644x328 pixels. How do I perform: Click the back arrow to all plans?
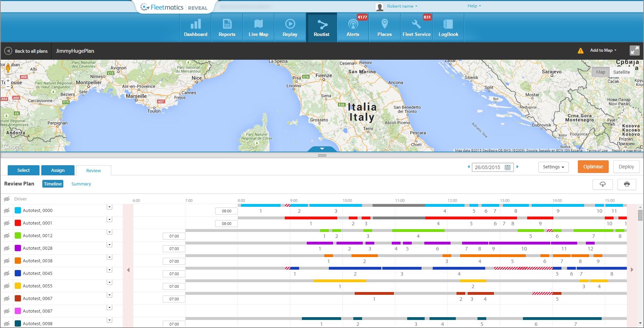8,51
